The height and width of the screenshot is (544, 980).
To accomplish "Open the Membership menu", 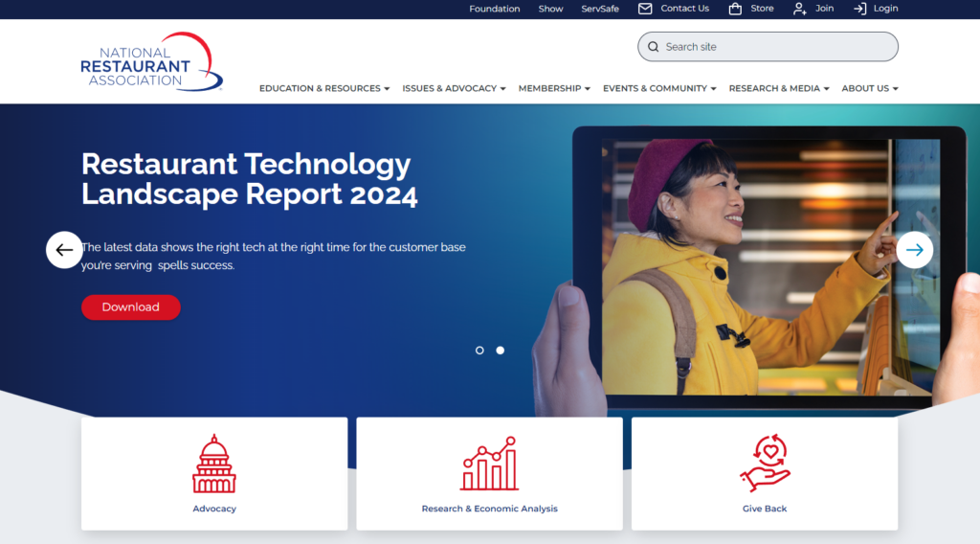I will tap(554, 88).
